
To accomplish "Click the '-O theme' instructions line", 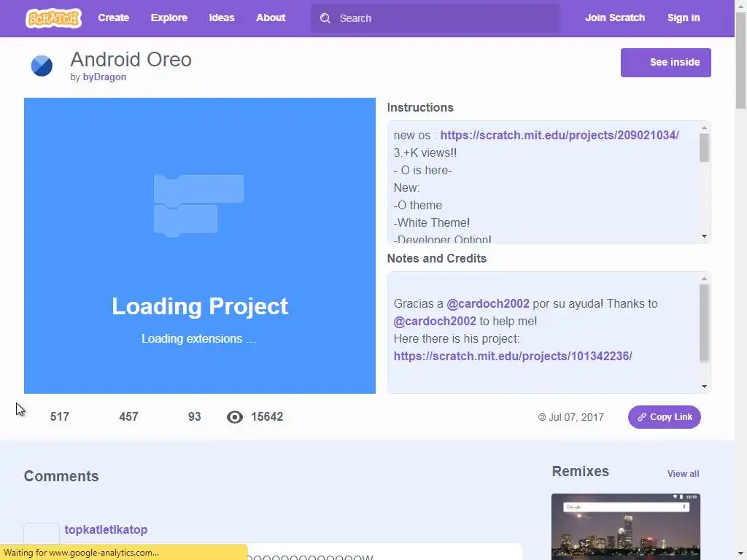I will pos(418,205).
